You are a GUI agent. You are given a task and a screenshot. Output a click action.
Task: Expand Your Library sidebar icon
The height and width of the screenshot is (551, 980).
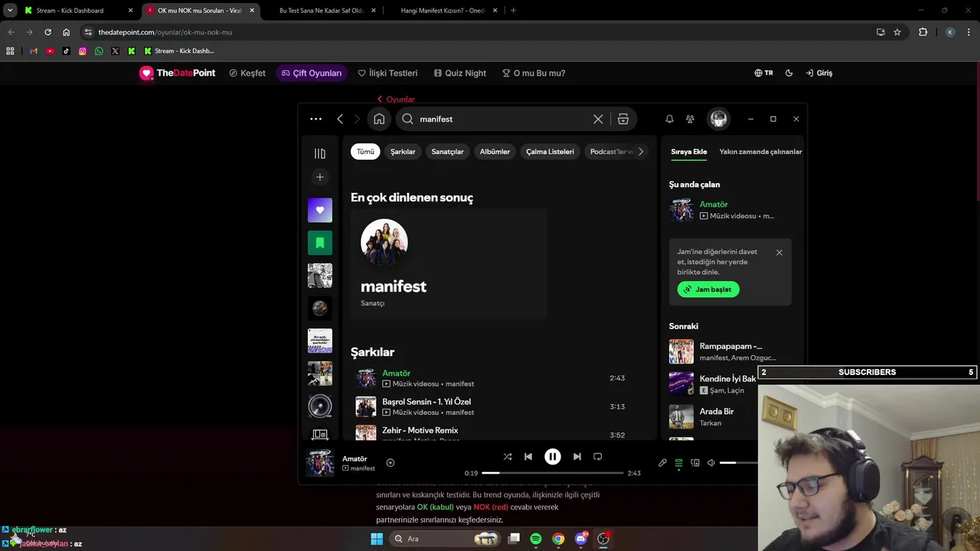click(x=320, y=153)
